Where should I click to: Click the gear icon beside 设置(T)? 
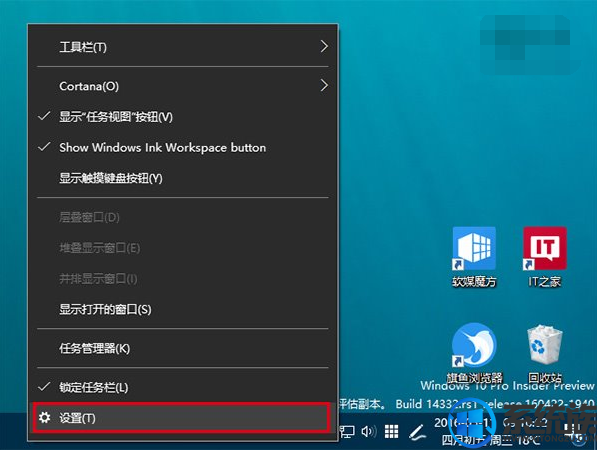point(45,418)
